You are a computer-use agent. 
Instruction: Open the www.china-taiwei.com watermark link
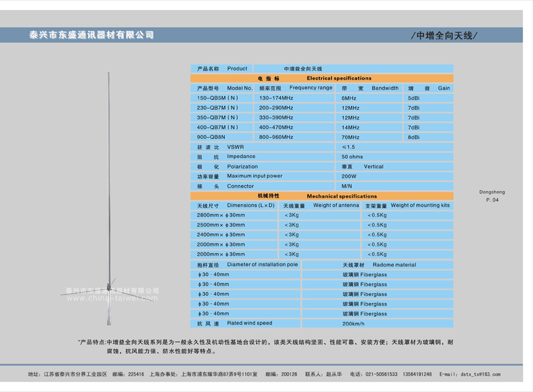(x=112, y=298)
